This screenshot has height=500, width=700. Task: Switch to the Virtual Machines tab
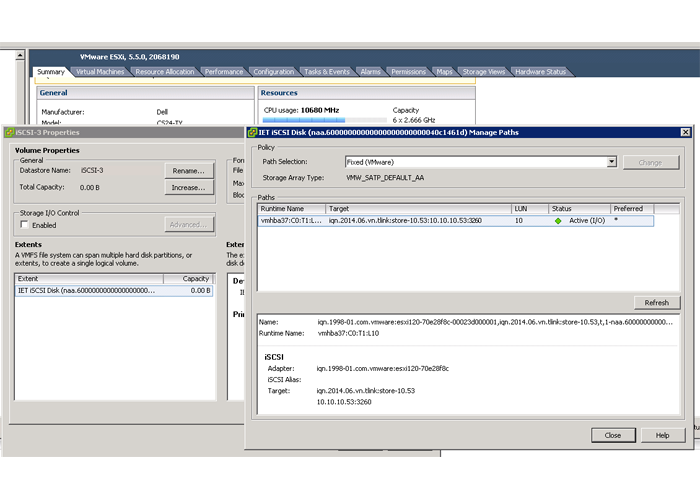click(x=100, y=72)
